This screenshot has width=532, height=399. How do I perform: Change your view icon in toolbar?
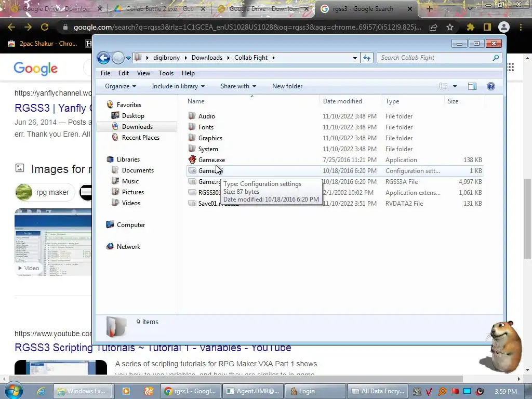pos(444,86)
